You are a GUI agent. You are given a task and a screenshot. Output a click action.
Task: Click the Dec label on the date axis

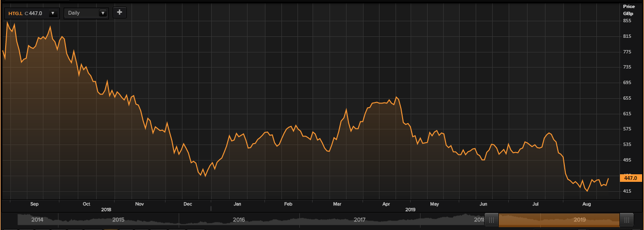click(188, 204)
